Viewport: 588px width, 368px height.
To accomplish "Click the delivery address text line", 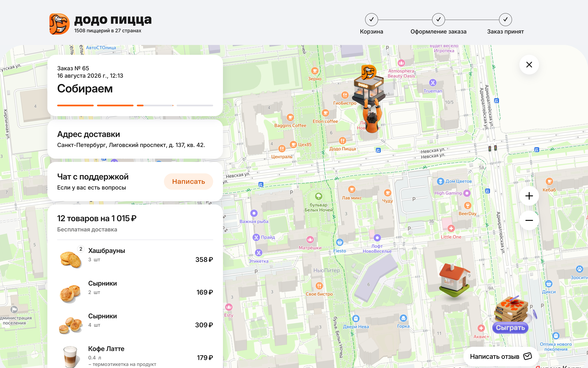I will 131,145.
